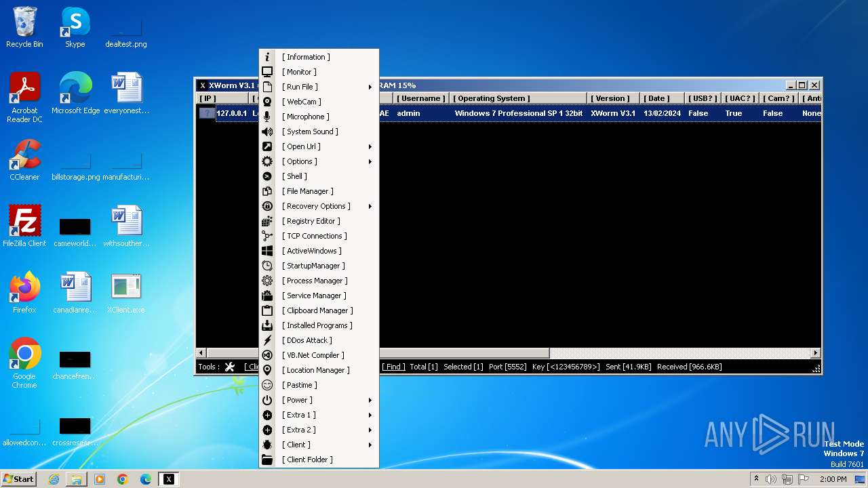Click the Options gear icon
The width and height of the screenshot is (868, 488).
(x=267, y=161)
